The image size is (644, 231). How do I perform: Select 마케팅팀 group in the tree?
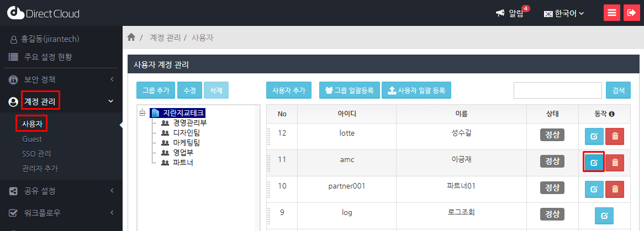tap(186, 142)
